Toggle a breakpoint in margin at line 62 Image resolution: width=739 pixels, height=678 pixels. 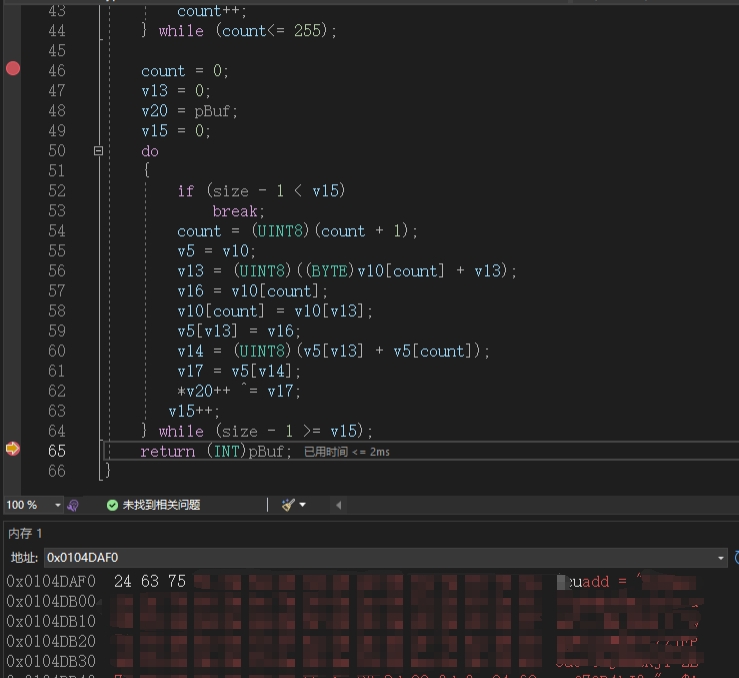coord(13,391)
